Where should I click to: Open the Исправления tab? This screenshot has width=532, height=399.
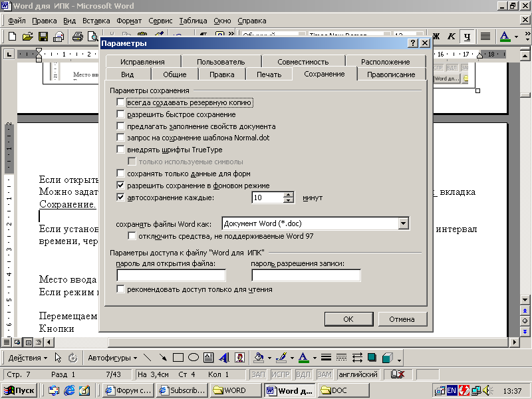tap(142, 62)
